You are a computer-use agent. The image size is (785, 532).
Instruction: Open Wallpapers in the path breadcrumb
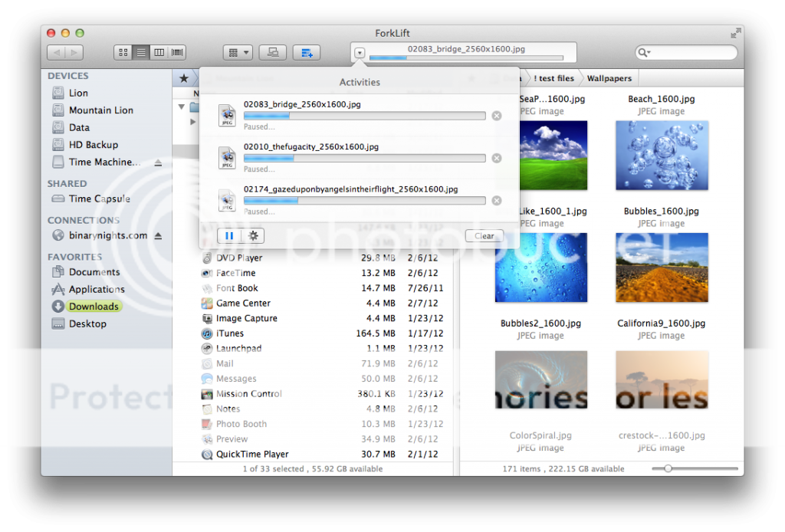609,78
